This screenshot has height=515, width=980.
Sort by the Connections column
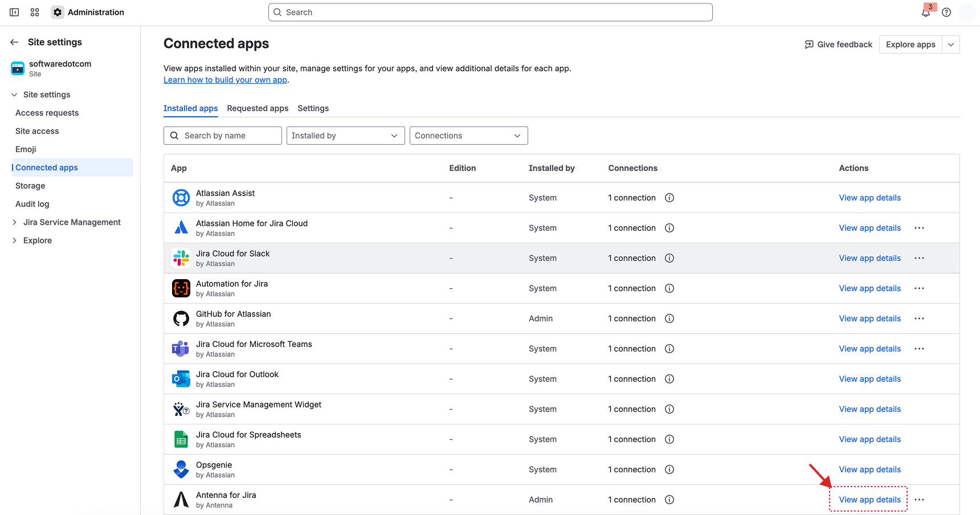[x=633, y=168]
